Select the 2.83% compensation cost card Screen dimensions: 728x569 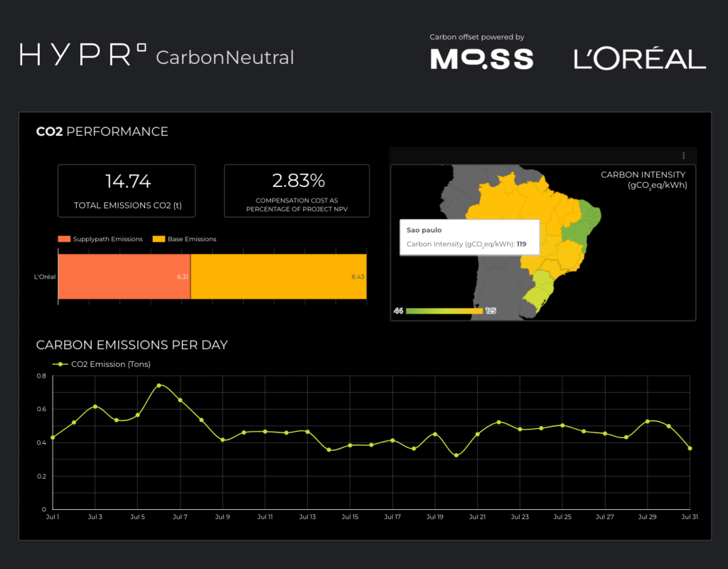point(296,191)
